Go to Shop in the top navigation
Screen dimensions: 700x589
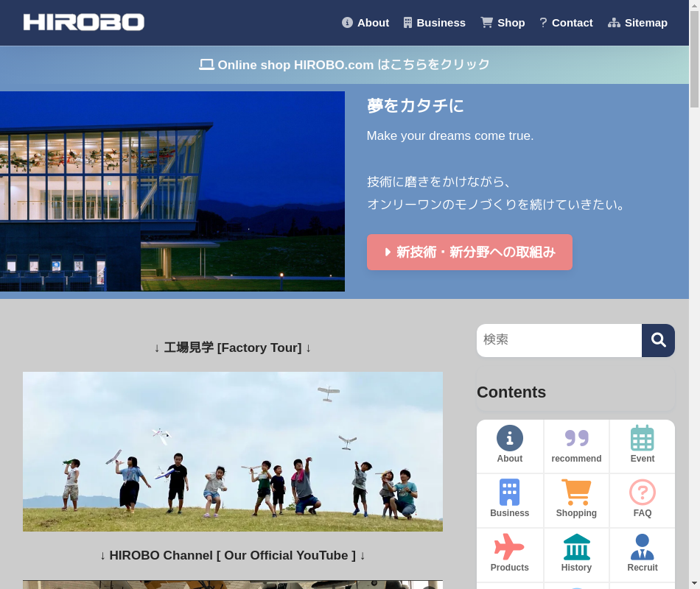[503, 23]
